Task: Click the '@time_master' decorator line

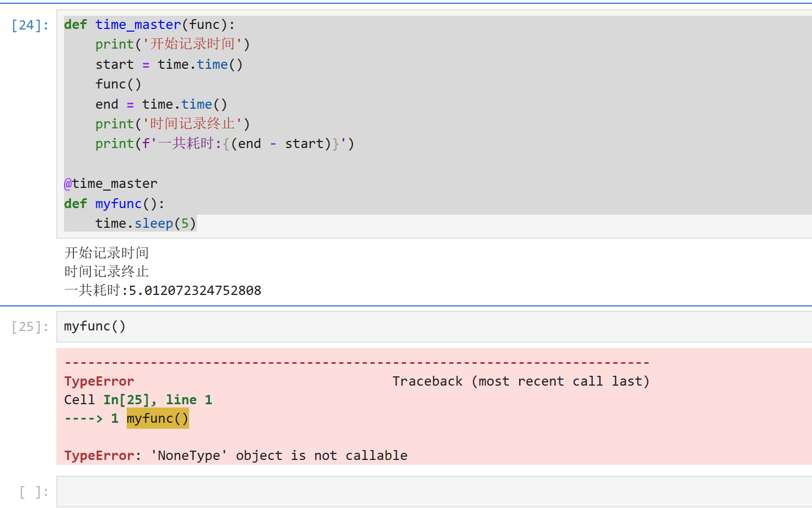Action: [x=110, y=184]
